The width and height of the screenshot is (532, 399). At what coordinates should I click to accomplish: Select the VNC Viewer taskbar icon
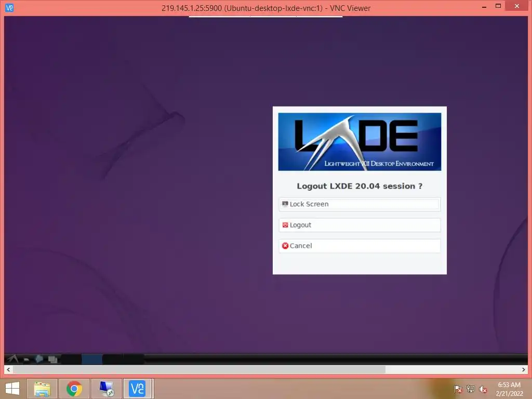[138, 389]
